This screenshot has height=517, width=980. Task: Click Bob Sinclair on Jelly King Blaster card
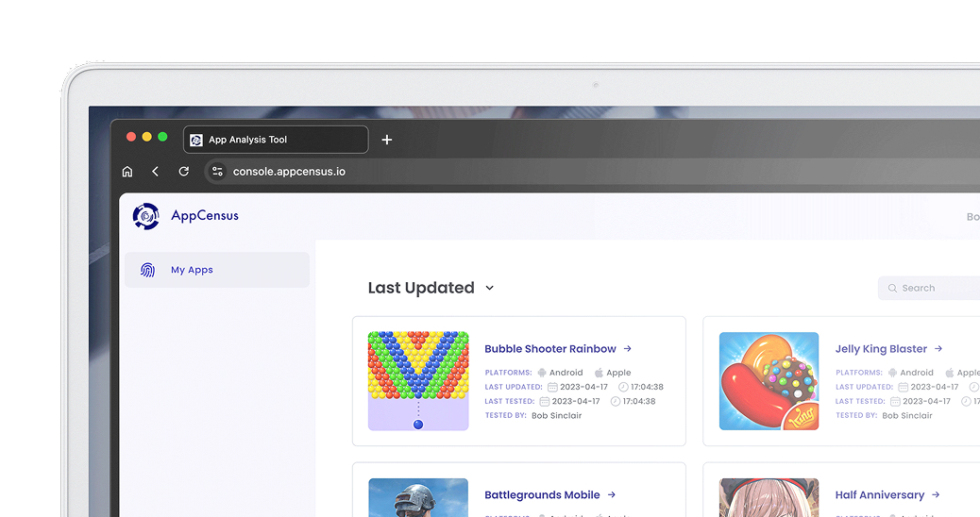pos(907,416)
